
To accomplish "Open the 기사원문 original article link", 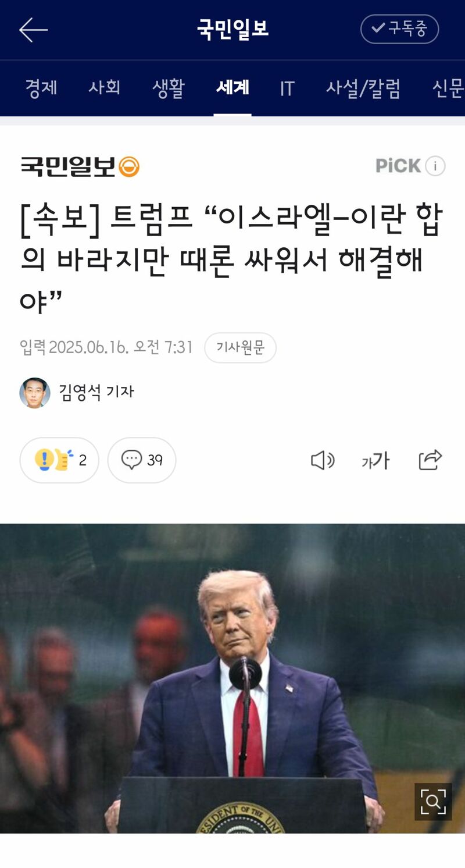I will 240,348.
